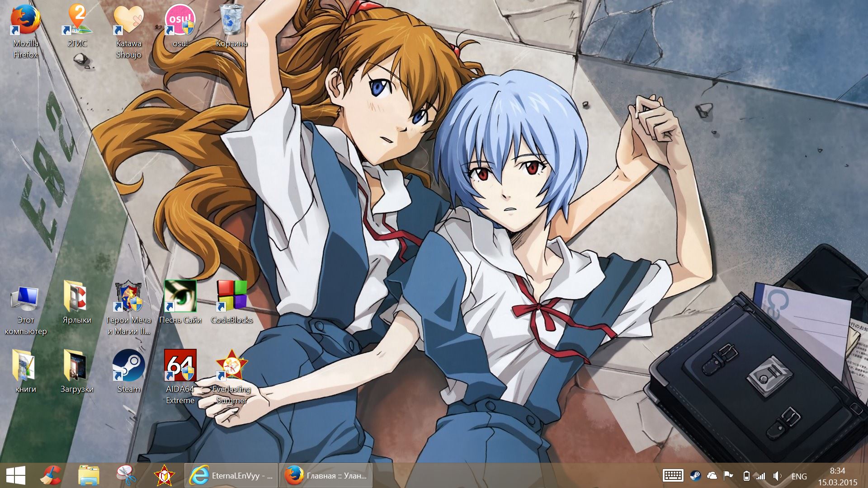Open the Загрузки folder
Viewport: 868px width, 488px height.
point(77,366)
